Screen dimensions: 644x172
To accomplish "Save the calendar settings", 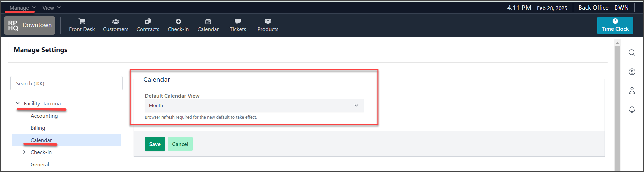I will pyautogui.click(x=155, y=144).
